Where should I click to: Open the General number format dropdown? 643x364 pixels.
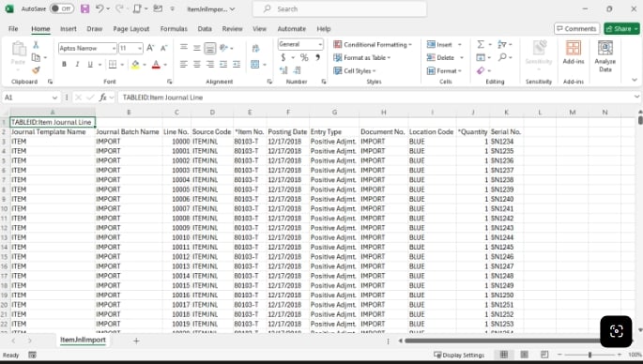pyautogui.click(x=320, y=44)
